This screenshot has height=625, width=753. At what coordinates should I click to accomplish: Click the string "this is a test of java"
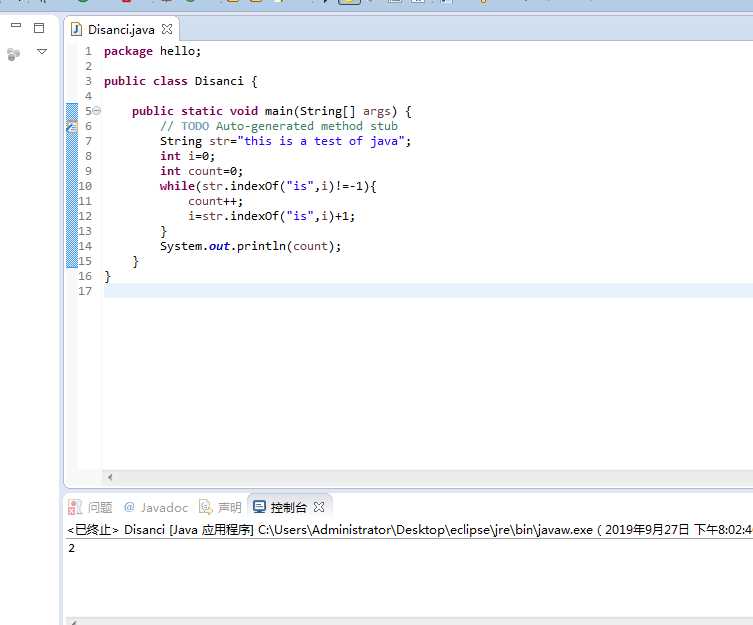pyautogui.click(x=321, y=141)
